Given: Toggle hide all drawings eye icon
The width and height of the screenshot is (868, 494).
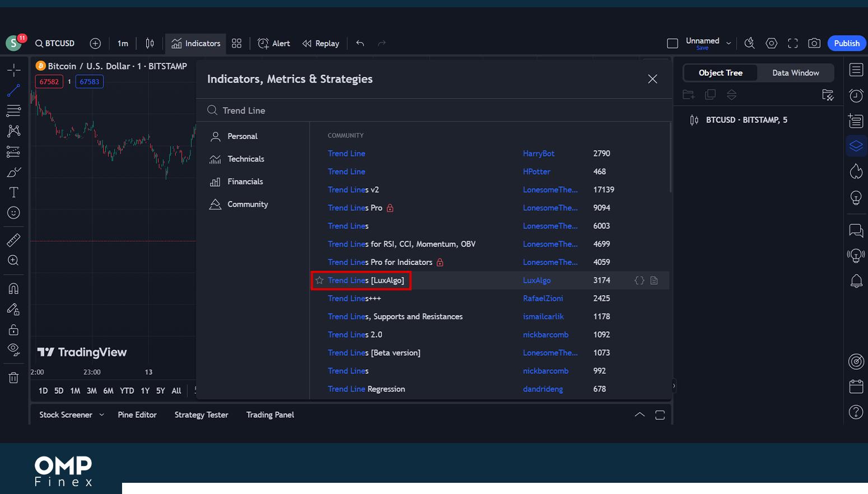Looking at the screenshot, I should click(13, 350).
